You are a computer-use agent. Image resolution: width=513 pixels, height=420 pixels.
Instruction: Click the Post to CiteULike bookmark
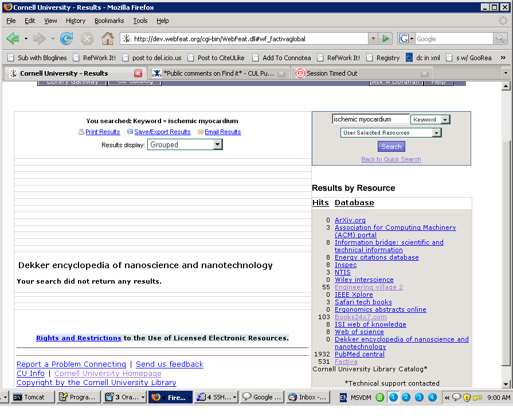216,57
